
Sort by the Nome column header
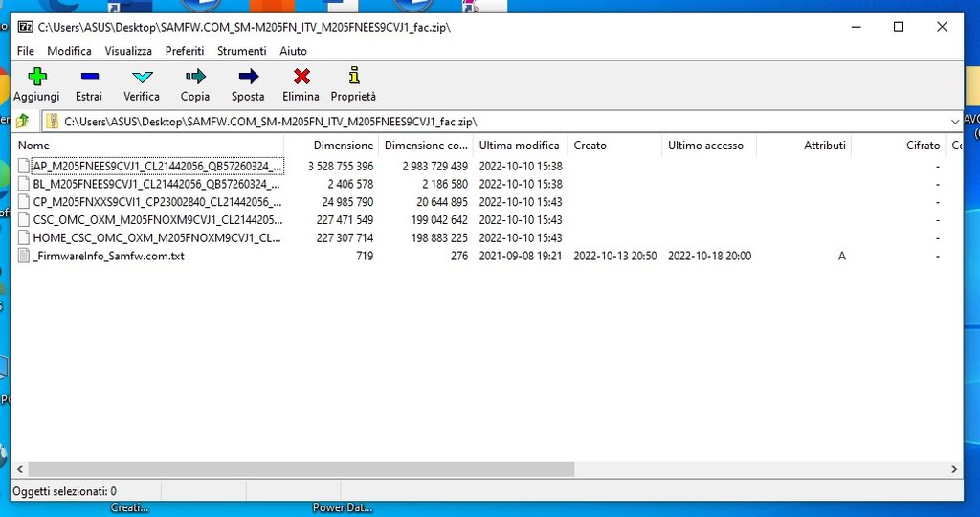point(148,145)
